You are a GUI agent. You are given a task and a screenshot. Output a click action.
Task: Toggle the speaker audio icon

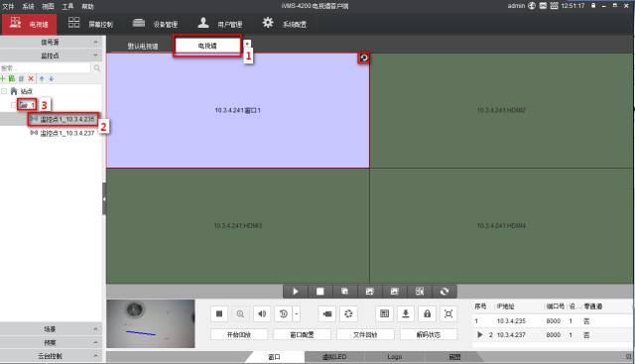point(262,313)
